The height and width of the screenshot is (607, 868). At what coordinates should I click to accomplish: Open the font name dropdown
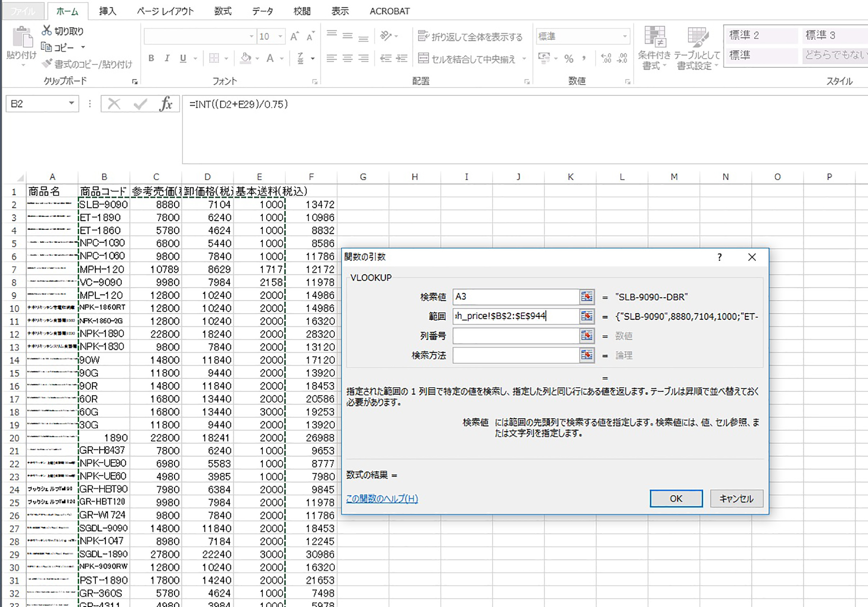pyautogui.click(x=251, y=36)
